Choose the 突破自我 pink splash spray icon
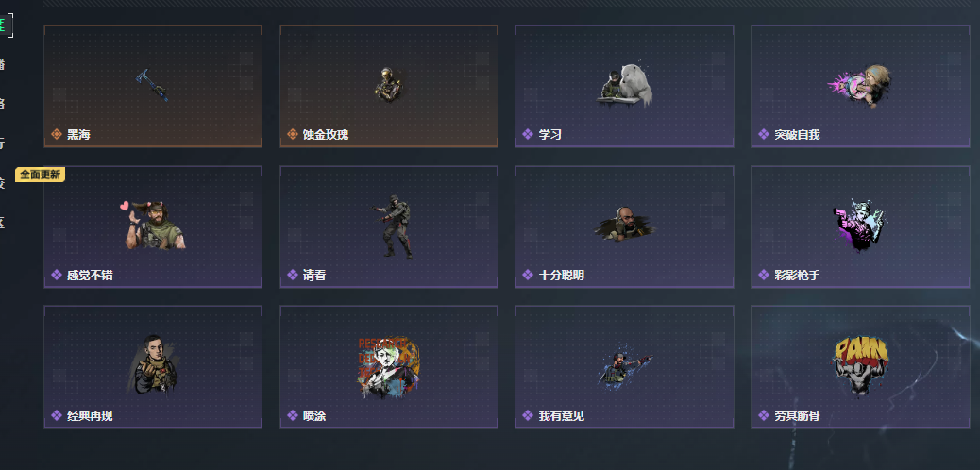Image resolution: width=980 pixels, height=470 pixels. tap(860, 86)
